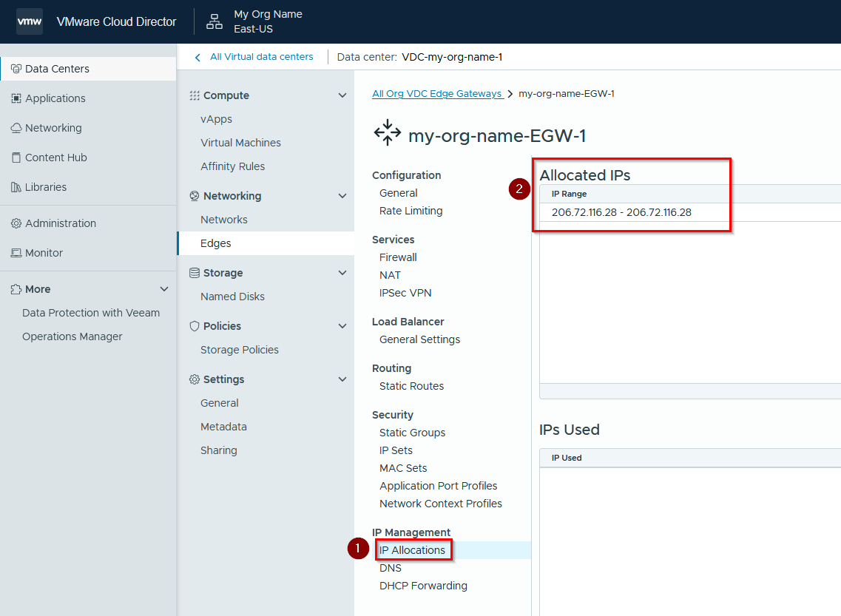Click the Networking cloud icon in sidebar
This screenshot has height=616, width=841.
tap(16, 128)
